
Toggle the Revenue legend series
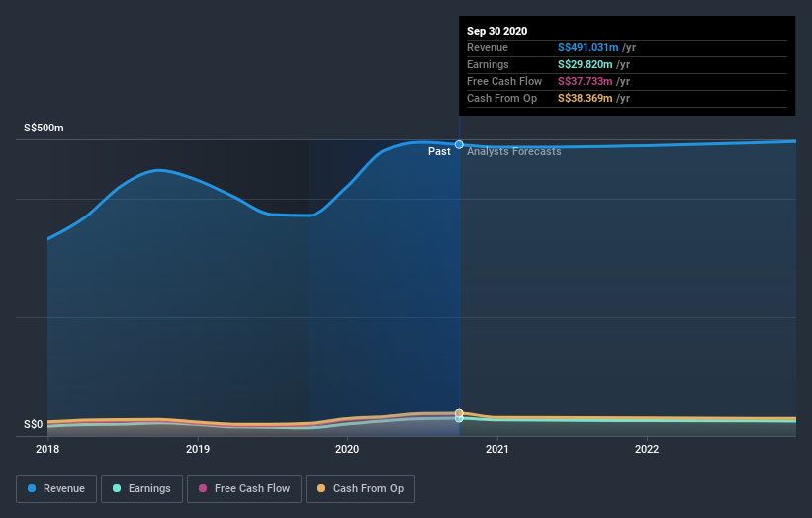(56, 489)
